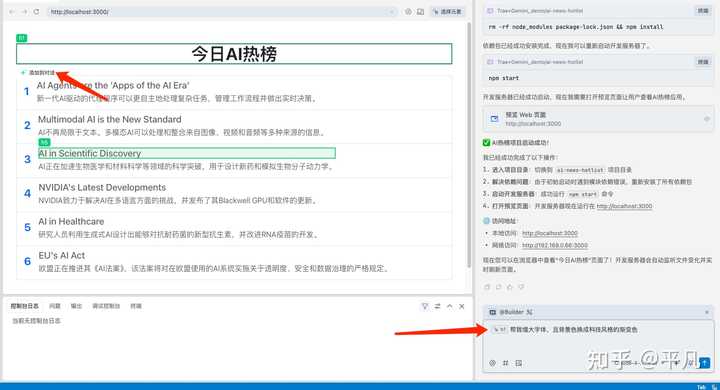Open the 预览 Web 页面 card
Screen dimensions: 720x390
(x=598, y=119)
